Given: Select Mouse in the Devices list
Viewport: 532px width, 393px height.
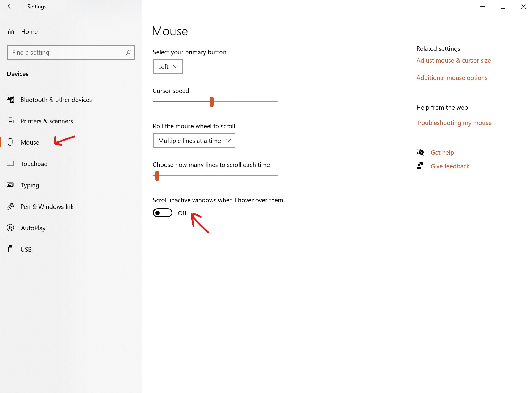Looking at the screenshot, I should click(x=30, y=142).
